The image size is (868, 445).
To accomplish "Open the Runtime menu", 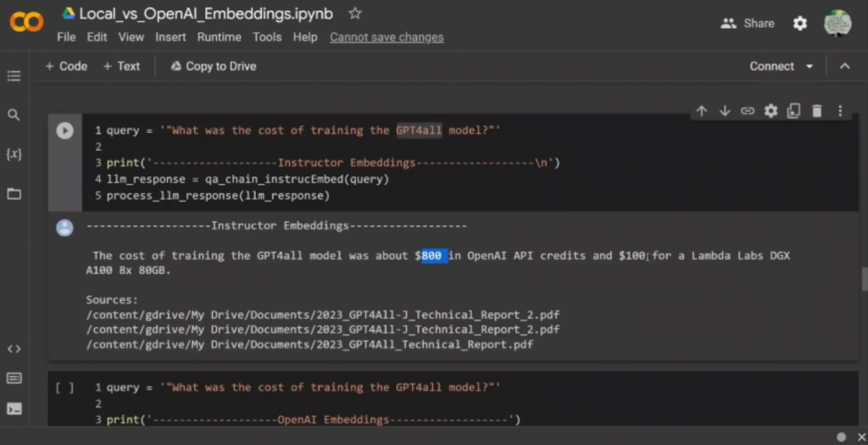I will pyautogui.click(x=220, y=37).
